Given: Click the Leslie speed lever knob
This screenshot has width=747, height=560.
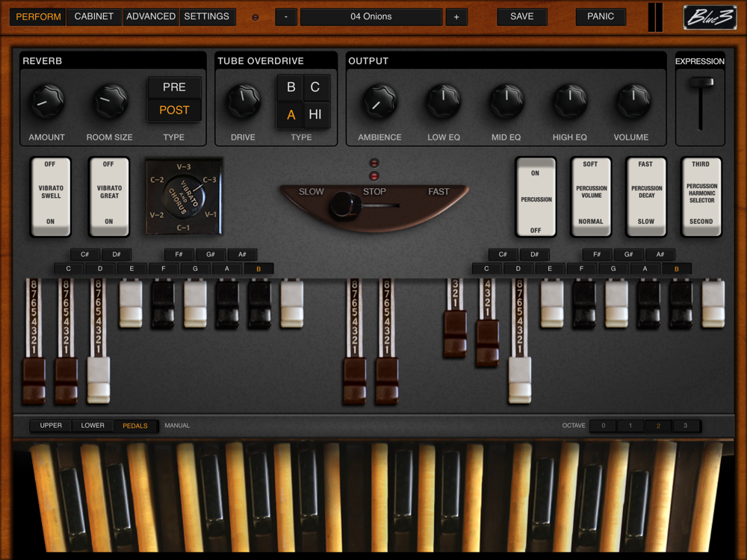Looking at the screenshot, I should pos(345,205).
